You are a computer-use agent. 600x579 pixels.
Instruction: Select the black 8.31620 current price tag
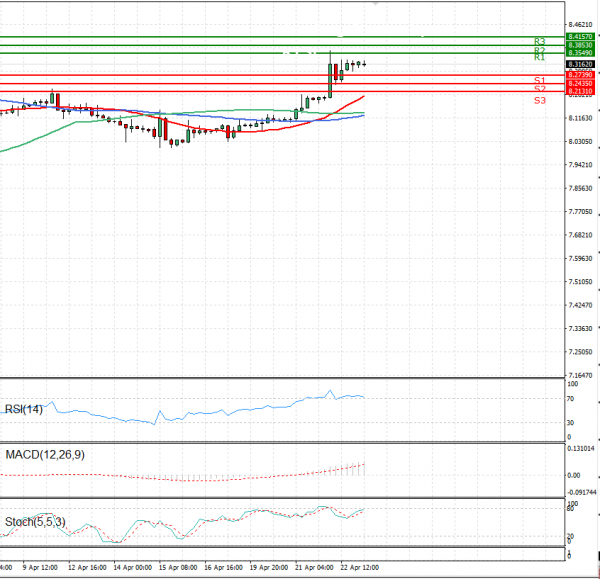[x=580, y=64]
